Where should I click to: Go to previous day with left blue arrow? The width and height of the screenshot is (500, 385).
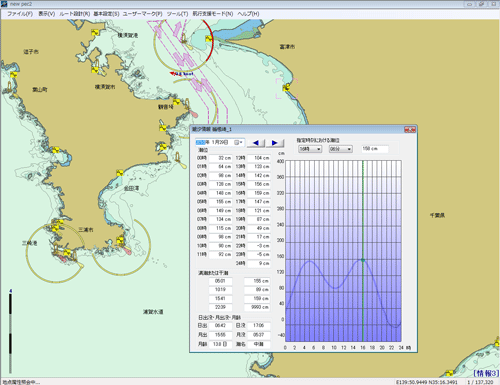click(256, 143)
